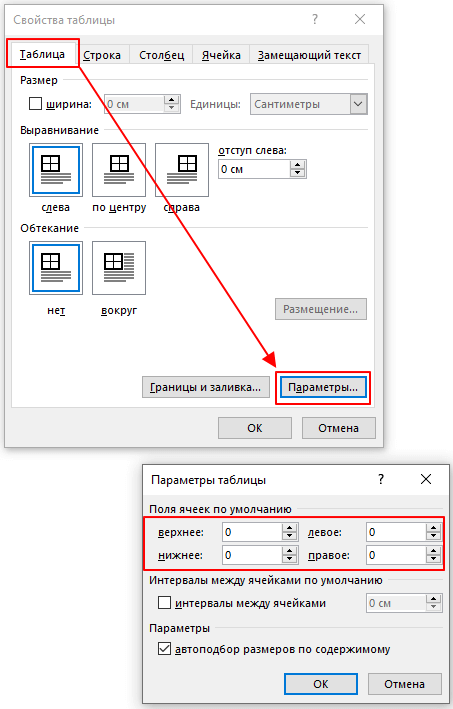Increase the 'ширина' width spinner

coord(171,100)
